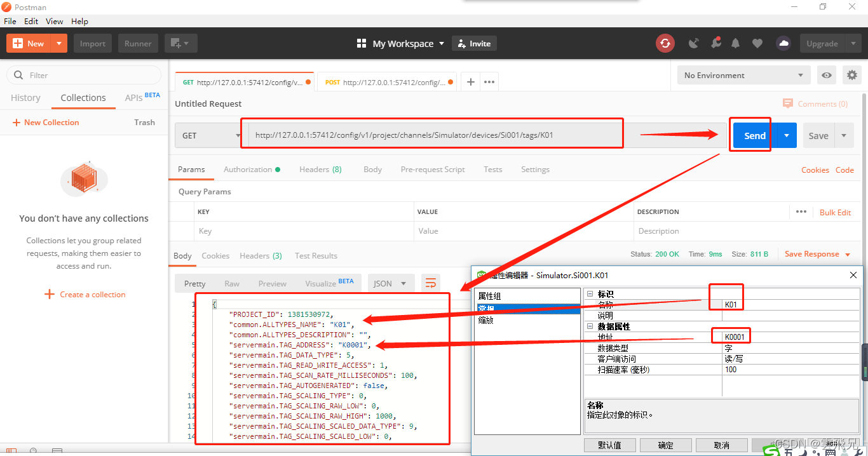Switch to the APIs sidebar tab
This screenshot has width=868, height=456.
click(142, 98)
